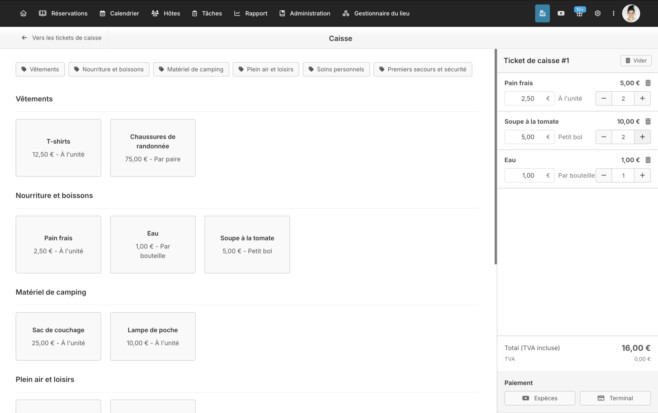The width and height of the screenshot is (658, 413).
Task: Decrease Soupe à la tomate quantity
Action: (603, 137)
